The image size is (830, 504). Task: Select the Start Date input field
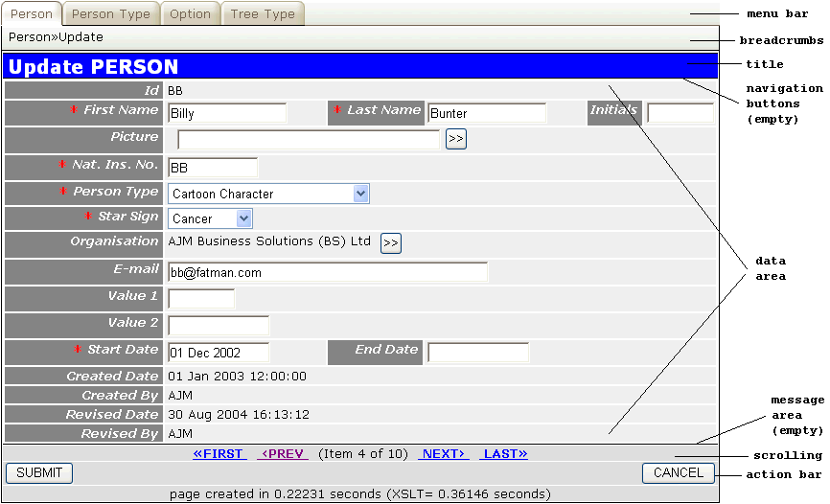(x=219, y=353)
